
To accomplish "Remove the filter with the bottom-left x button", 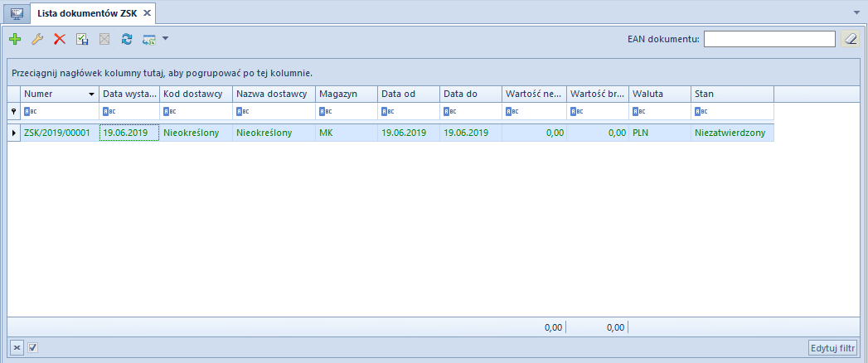I will tap(17, 348).
